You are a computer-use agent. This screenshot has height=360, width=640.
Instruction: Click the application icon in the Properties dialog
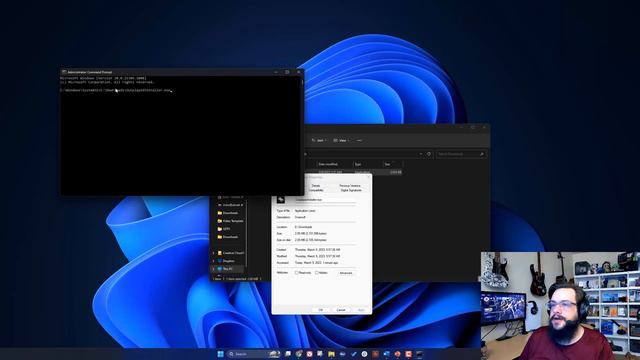281,200
